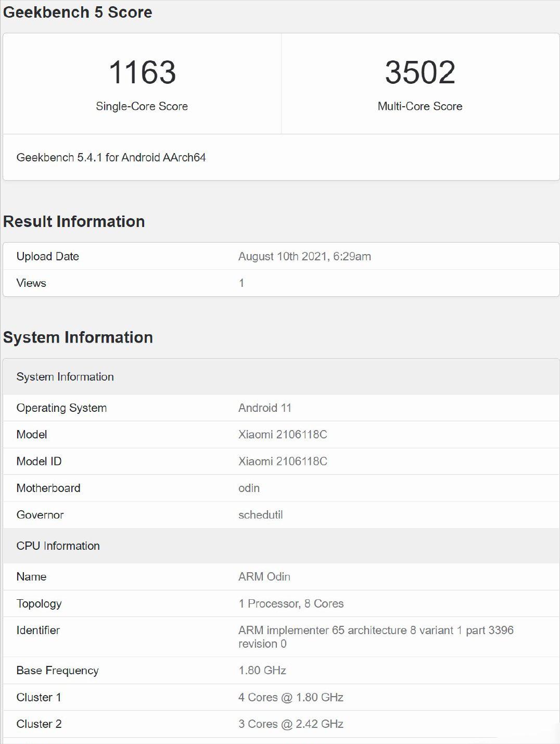Click the System Information table header
The image size is (560, 744).
(65, 377)
